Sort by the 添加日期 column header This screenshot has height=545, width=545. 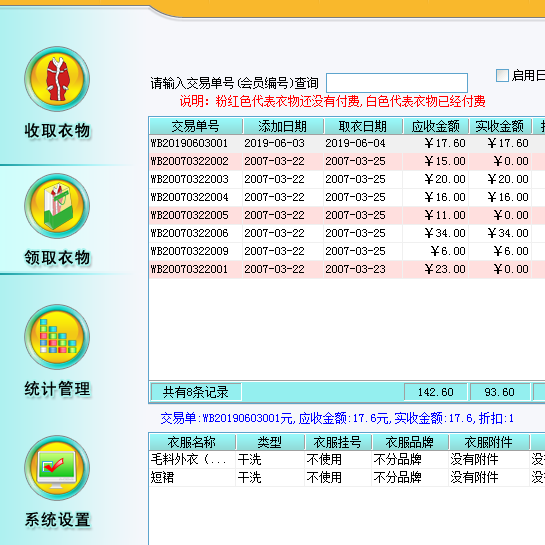point(283,126)
